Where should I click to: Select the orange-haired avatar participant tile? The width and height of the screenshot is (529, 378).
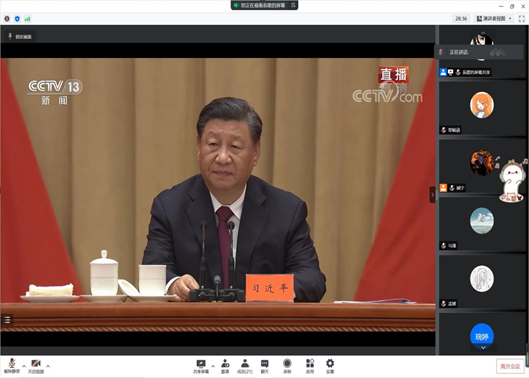482,108
